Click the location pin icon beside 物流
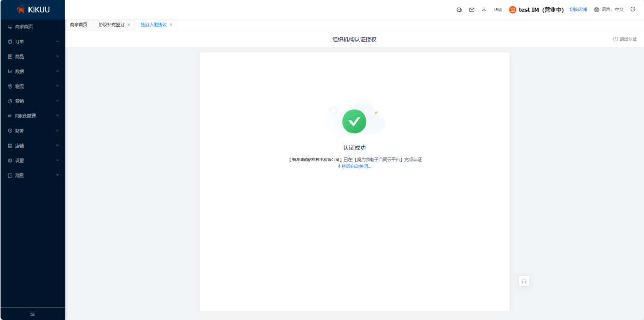 [10, 86]
